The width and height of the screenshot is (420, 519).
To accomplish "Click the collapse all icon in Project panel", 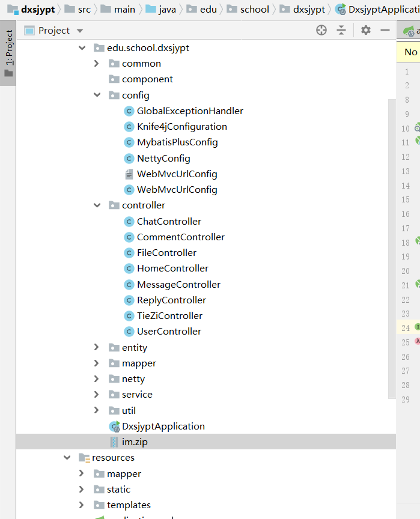I will [x=341, y=30].
